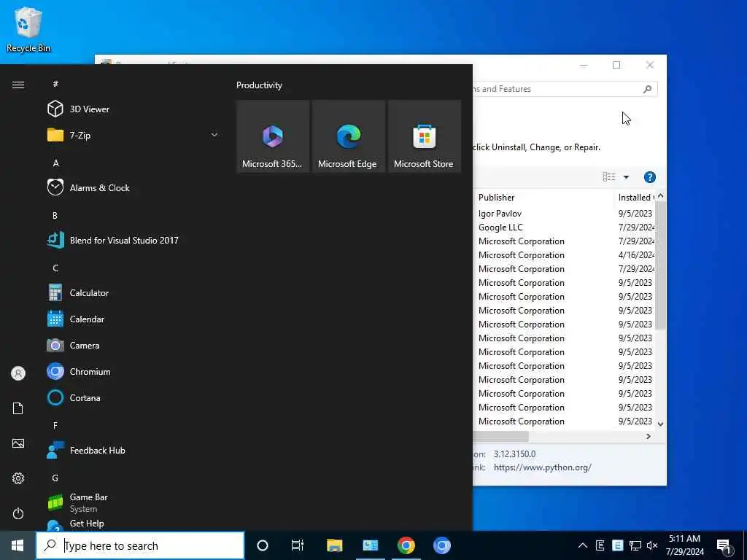Open the Microsoft Edge tile
This screenshot has height=560, width=747.
coord(349,136)
